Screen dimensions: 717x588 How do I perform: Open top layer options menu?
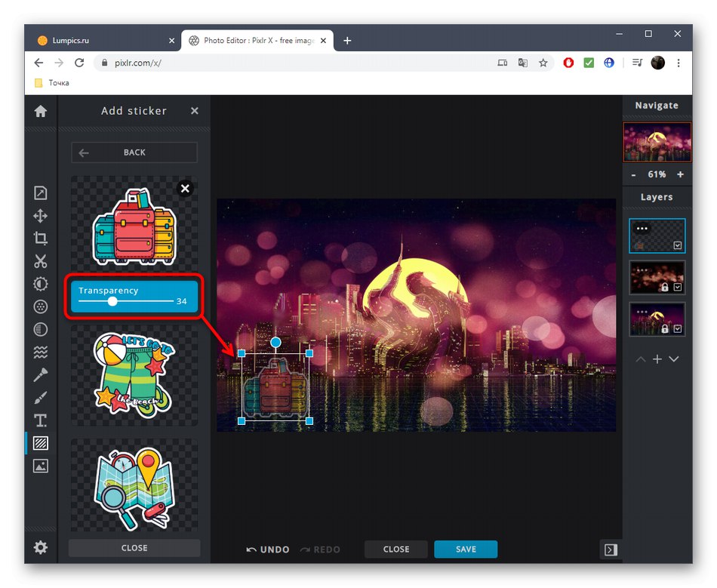tap(642, 228)
